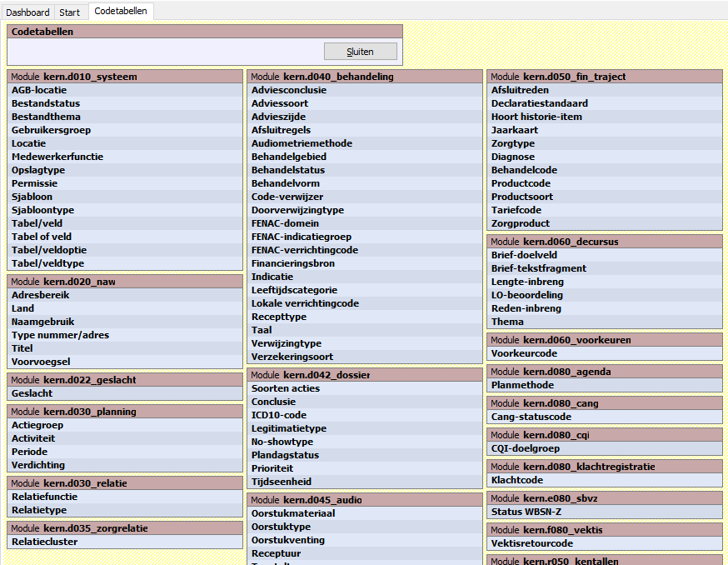Image resolution: width=728 pixels, height=565 pixels.
Task: Select the Relatiecluster entry
Action: point(44,542)
